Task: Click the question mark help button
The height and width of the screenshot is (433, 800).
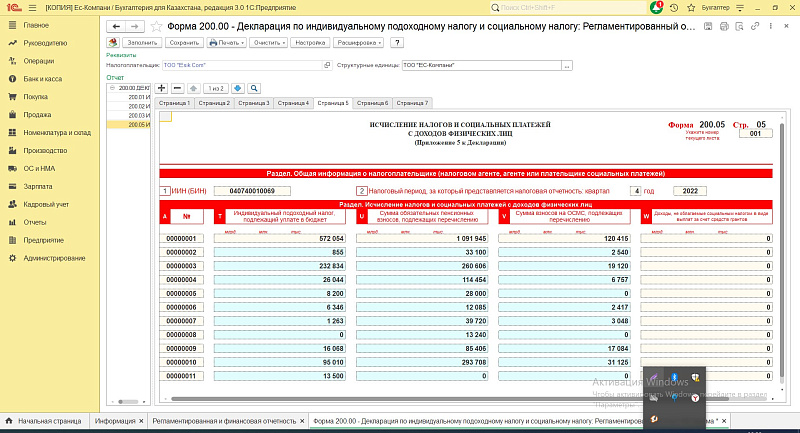Action: pos(397,43)
